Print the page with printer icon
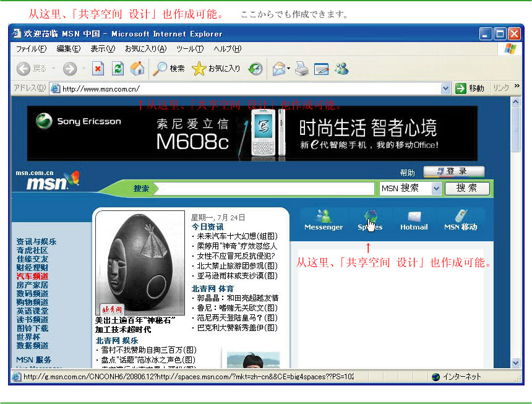The image size is (532, 404). coord(302,69)
